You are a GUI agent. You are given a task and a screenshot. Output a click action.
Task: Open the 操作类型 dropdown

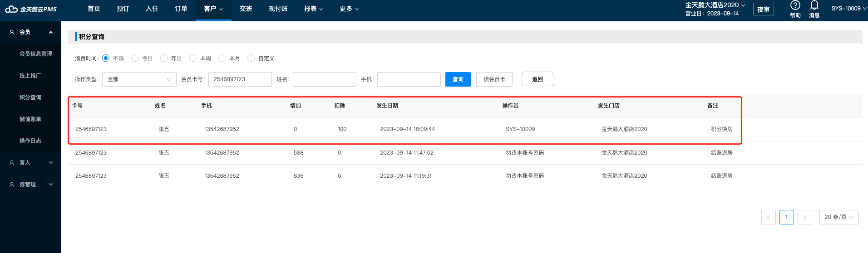(x=139, y=79)
